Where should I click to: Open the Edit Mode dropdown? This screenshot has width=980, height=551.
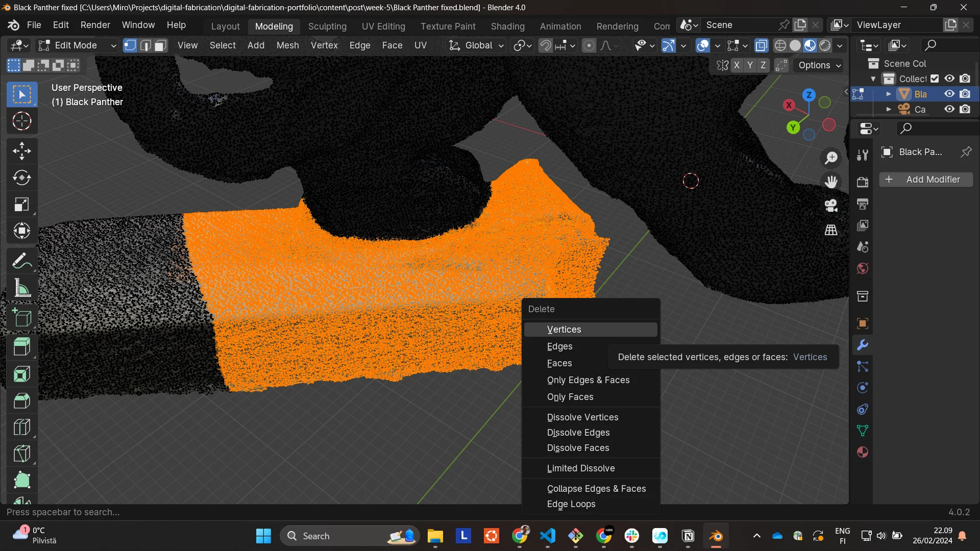pos(78,45)
